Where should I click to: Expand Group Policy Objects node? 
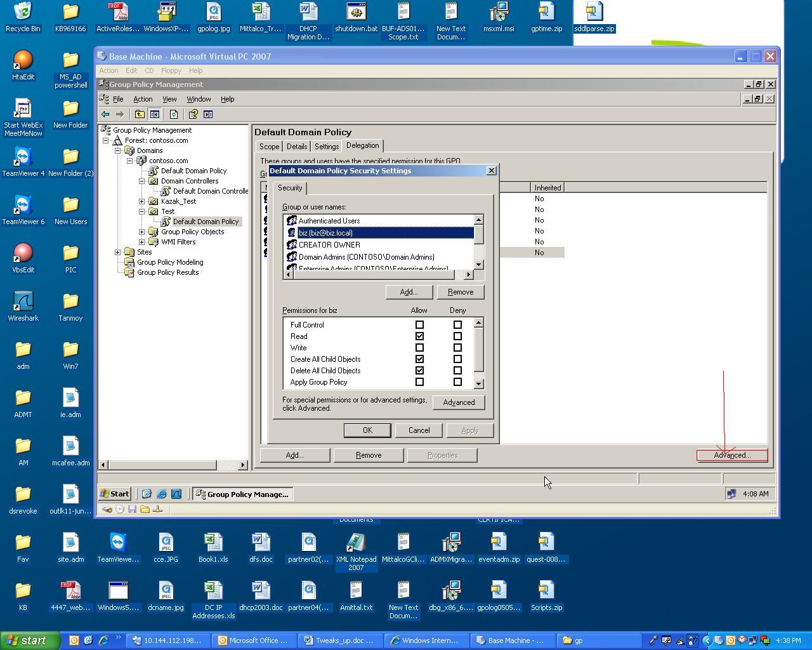142,232
